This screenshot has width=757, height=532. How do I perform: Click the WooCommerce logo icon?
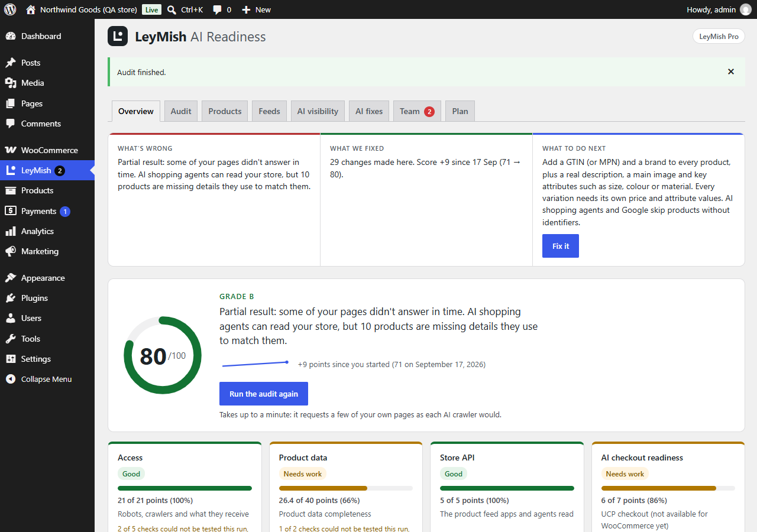click(x=11, y=150)
